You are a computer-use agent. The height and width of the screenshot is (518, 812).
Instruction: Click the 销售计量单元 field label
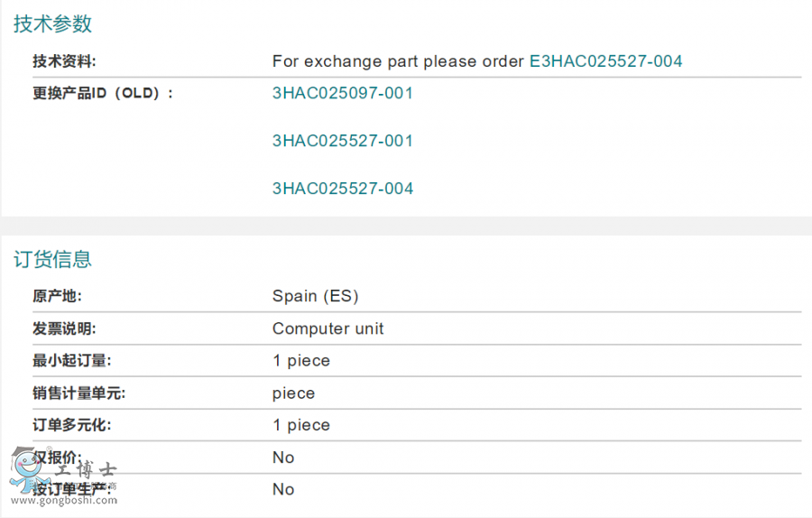[x=78, y=393]
